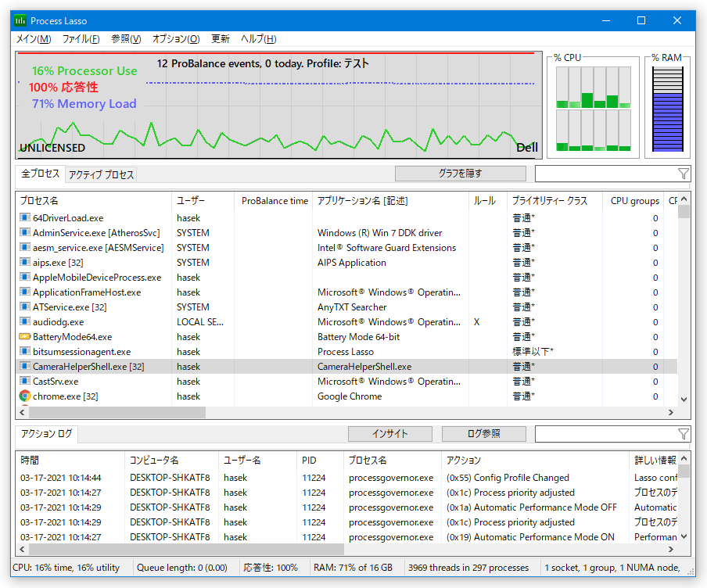Click the process filter funnel icon
Viewport: 707px width, 588px height.
683,174
